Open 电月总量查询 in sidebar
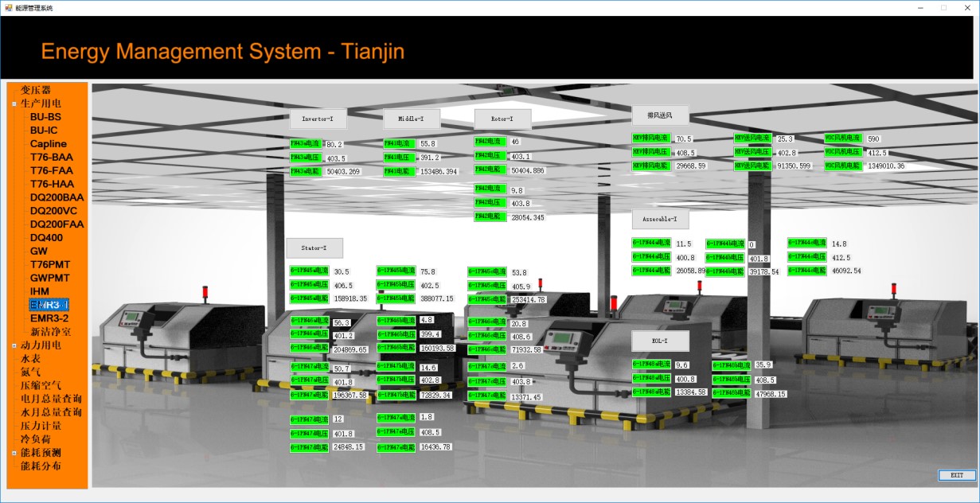This screenshot has width=980, height=503. (51, 399)
